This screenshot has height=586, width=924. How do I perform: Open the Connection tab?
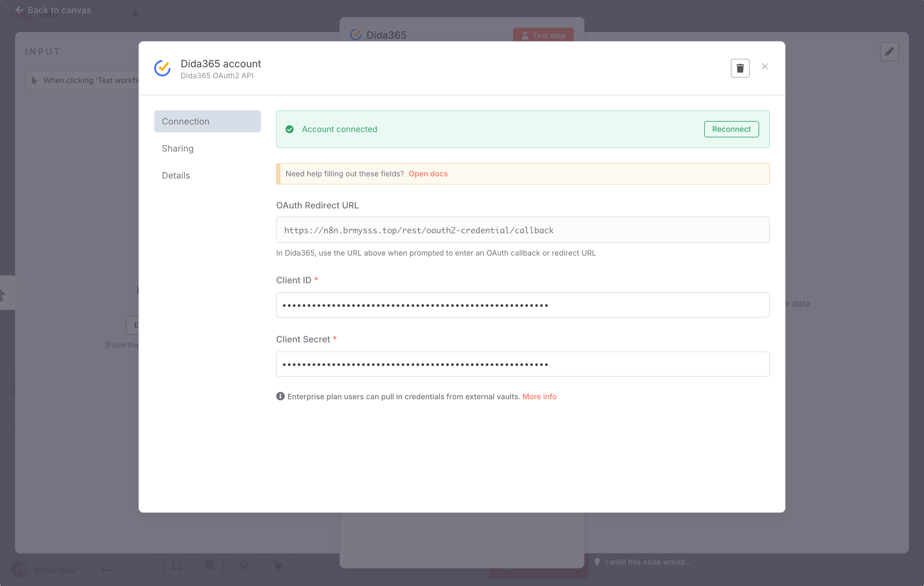pos(207,121)
